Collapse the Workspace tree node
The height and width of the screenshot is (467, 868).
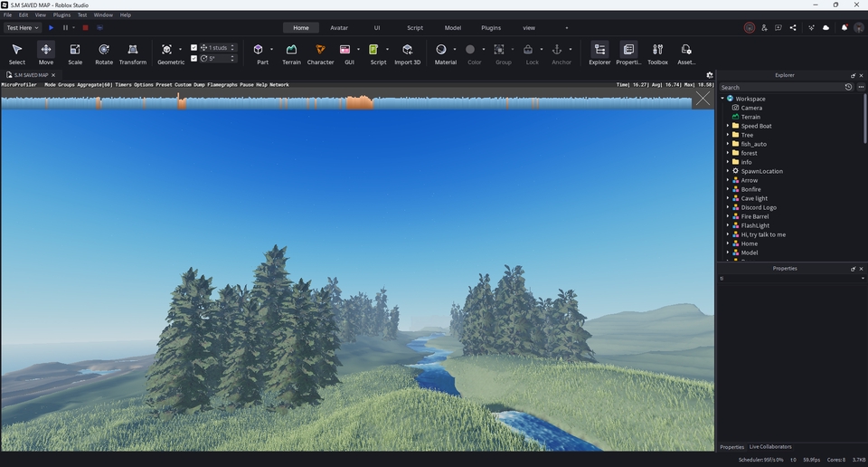pos(722,99)
